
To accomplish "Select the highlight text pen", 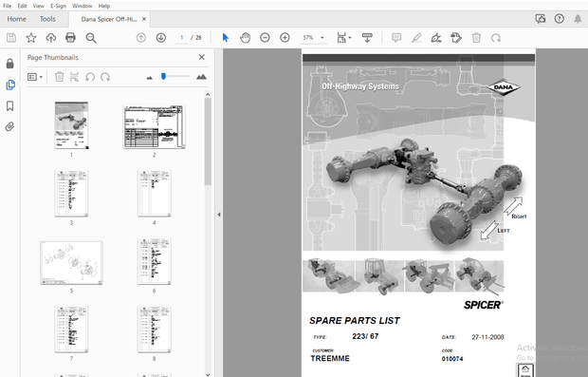I will point(416,38).
